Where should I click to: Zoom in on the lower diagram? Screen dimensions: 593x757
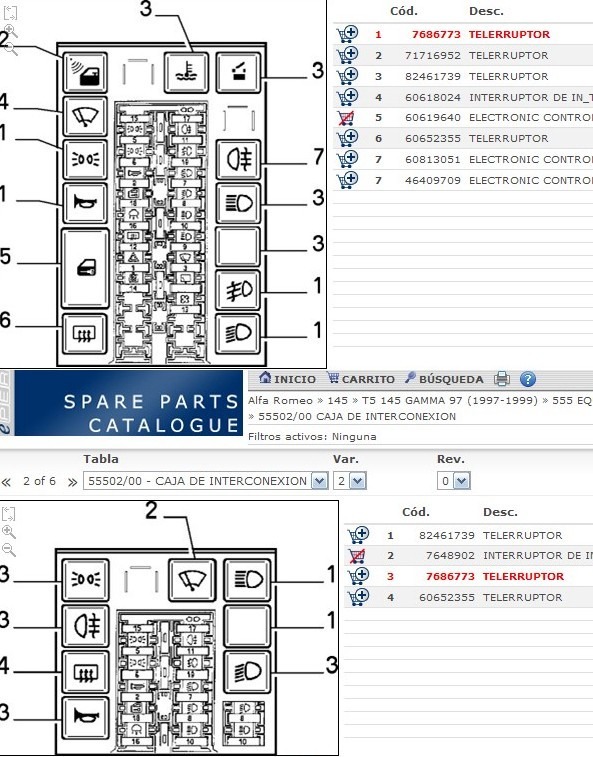(x=9, y=532)
